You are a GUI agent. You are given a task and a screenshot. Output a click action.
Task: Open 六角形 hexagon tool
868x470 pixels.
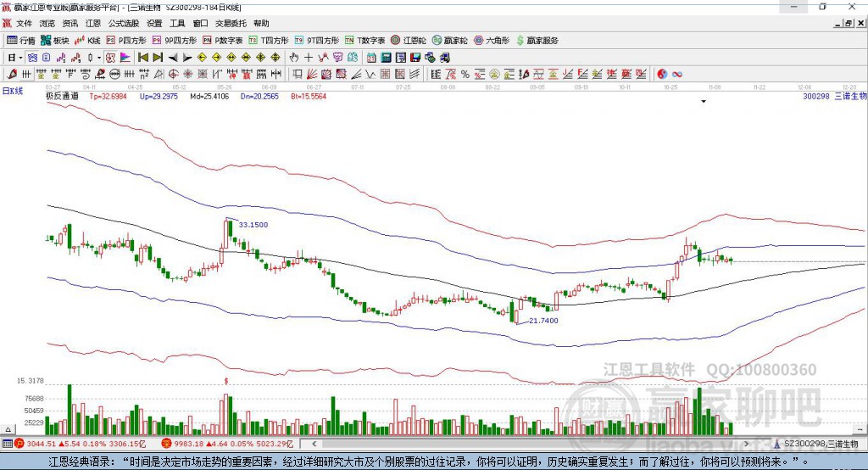(x=492, y=41)
